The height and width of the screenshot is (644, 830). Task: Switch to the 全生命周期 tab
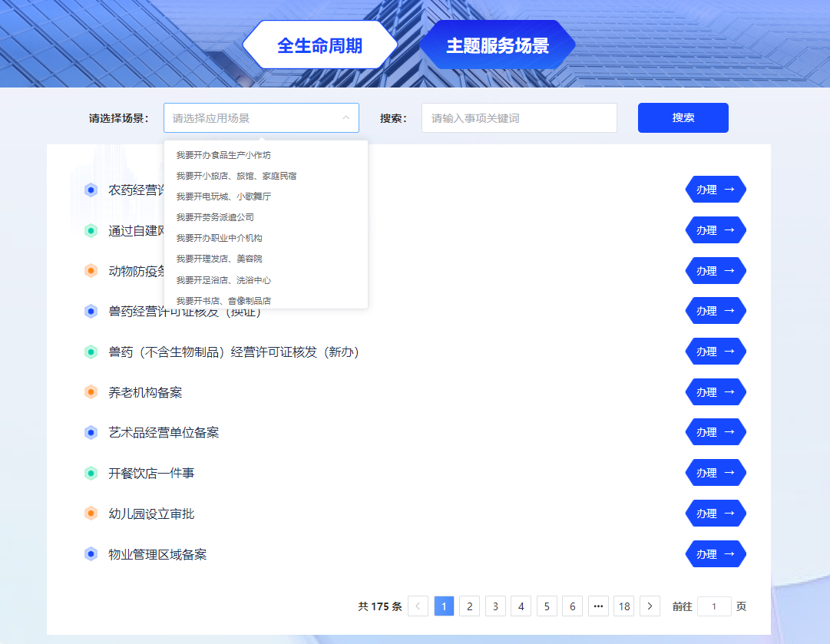(x=319, y=45)
